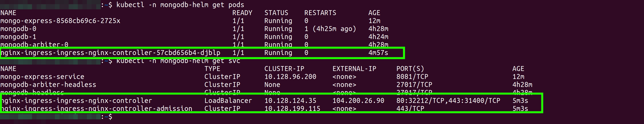Click the "1 (4h25m ago)" restarts value
The image size is (644, 124).
330,29
